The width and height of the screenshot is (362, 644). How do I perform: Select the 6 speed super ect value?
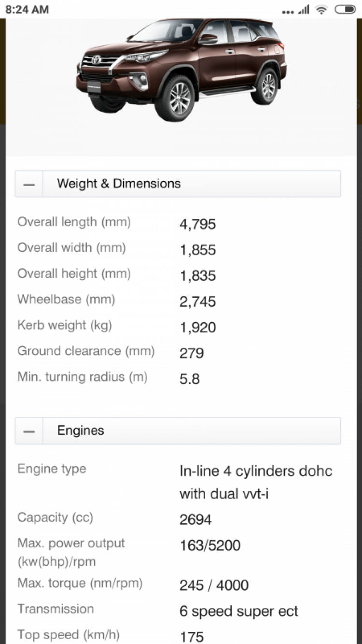tap(239, 612)
